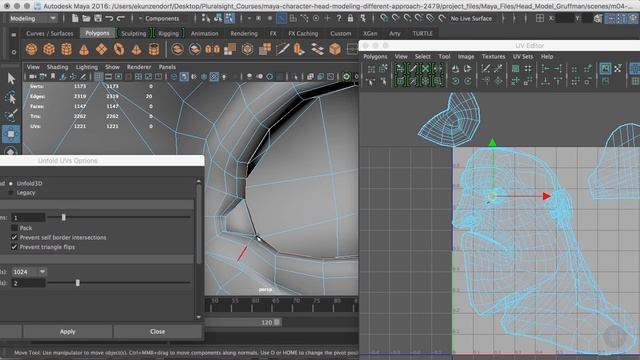Viewport: 640px width, 360px height.
Task: Select the polygon sphere primitive icon
Action: click(31, 49)
